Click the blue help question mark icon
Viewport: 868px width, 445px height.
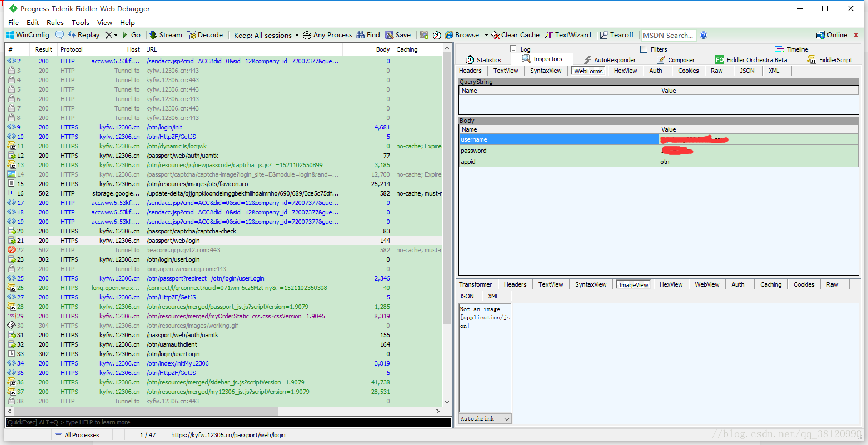pos(704,35)
